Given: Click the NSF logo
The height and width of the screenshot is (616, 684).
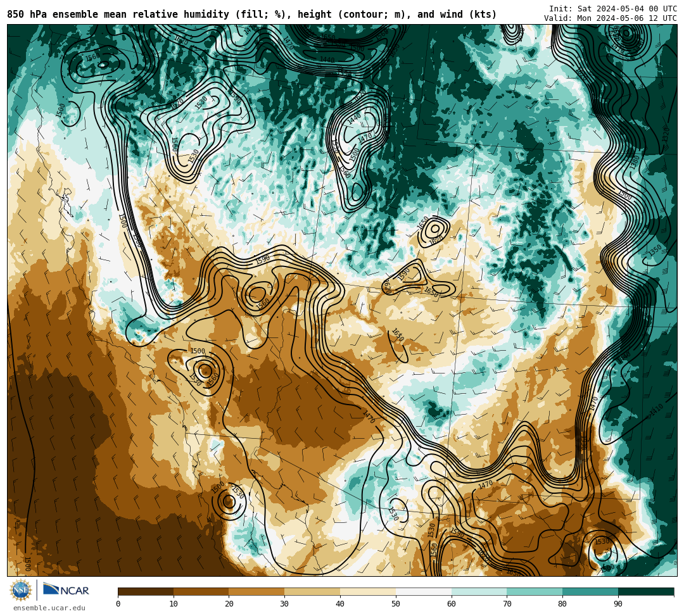Looking at the screenshot, I should (21, 590).
